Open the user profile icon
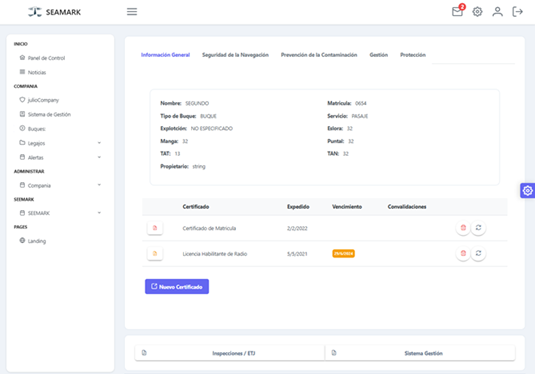The width and height of the screenshot is (535, 374). click(x=497, y=12)
